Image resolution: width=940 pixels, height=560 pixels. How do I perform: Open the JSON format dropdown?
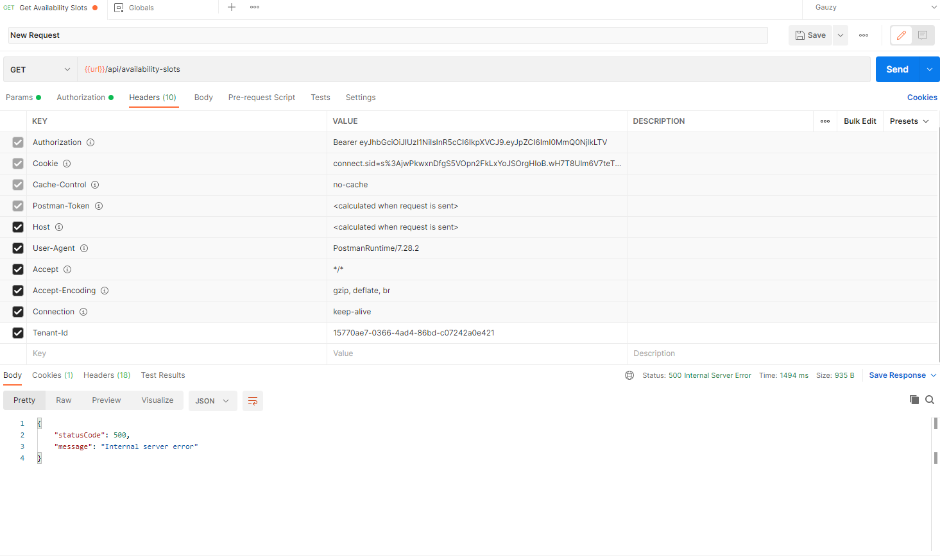click(212, 401)
